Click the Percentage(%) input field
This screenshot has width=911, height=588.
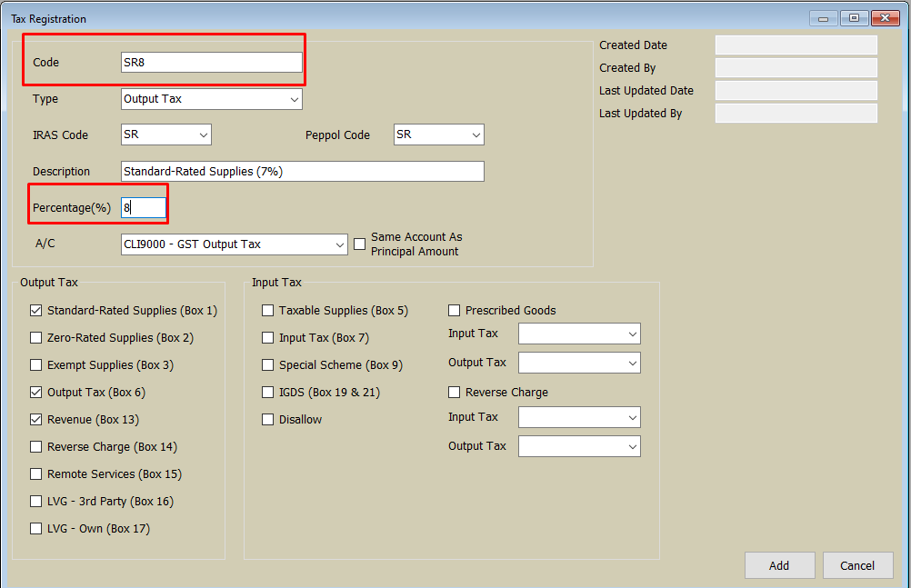tap(144, 207)
